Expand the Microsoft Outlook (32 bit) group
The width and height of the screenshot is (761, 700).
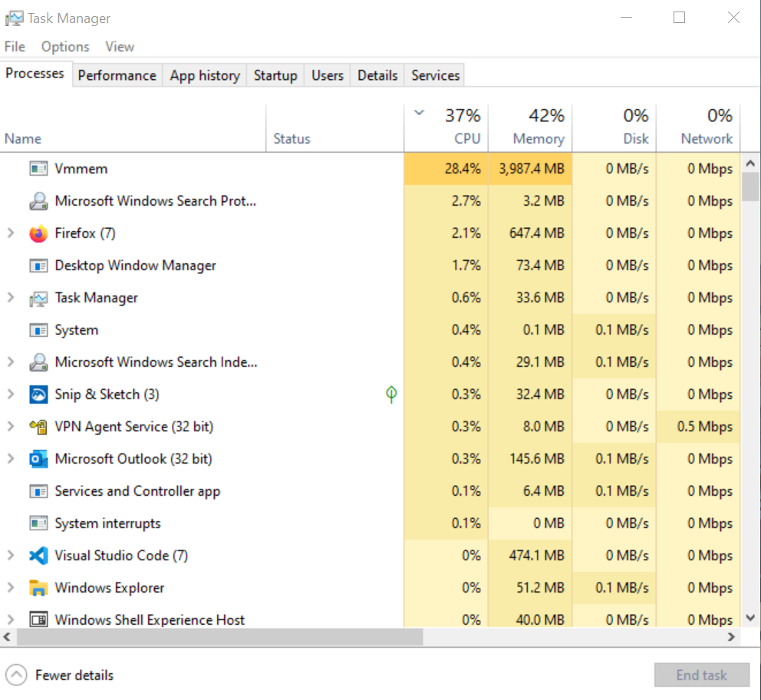10,458
